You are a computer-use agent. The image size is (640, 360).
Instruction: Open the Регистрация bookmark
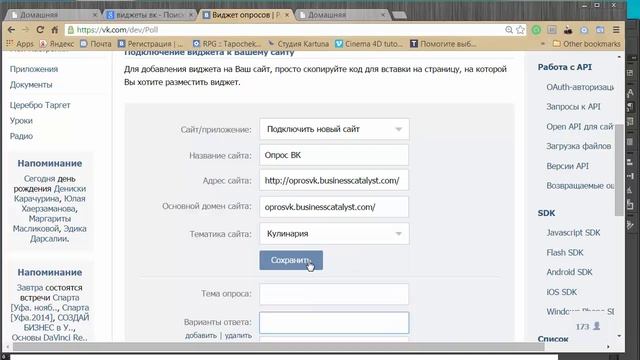click(150, 44)
